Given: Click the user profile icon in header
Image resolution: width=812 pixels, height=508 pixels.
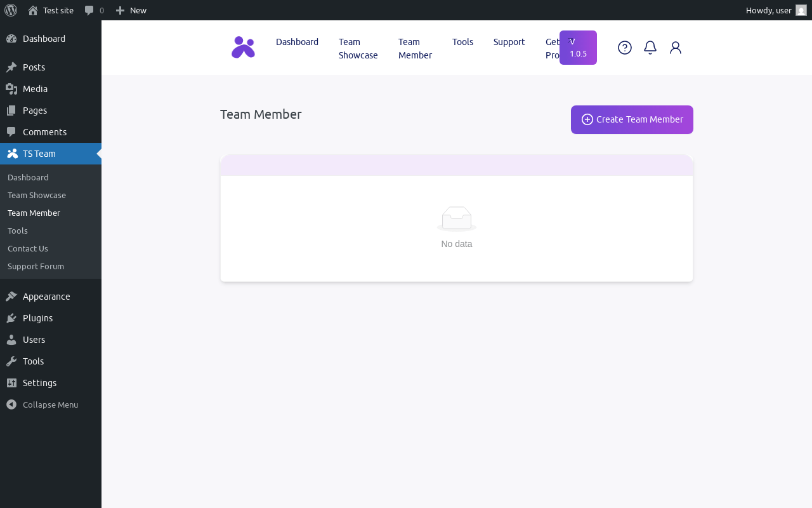Looking at the screenshot, I should 676,48.
